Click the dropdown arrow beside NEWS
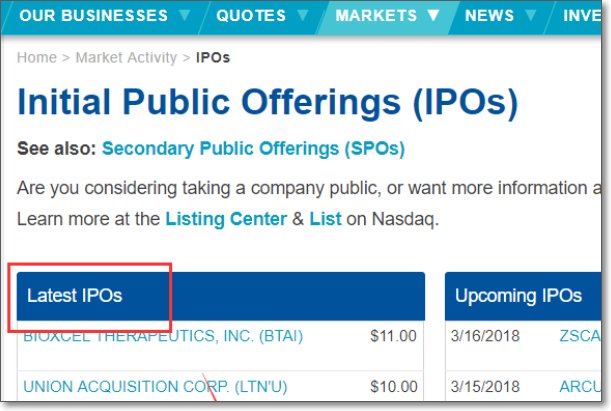The width and height of the screenshot is (611, 411). (530, 15)
